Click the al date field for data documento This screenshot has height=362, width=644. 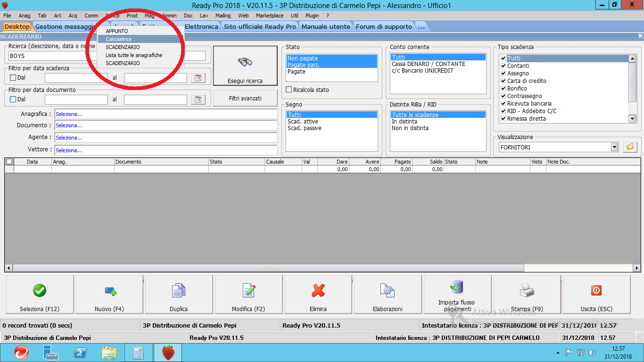click(156, 99)
